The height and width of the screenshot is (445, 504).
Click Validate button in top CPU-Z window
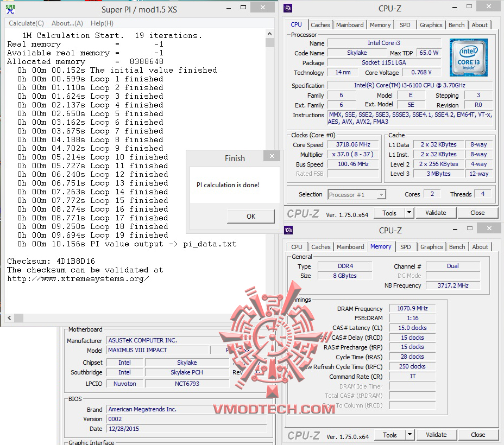[x=436, y=213]
